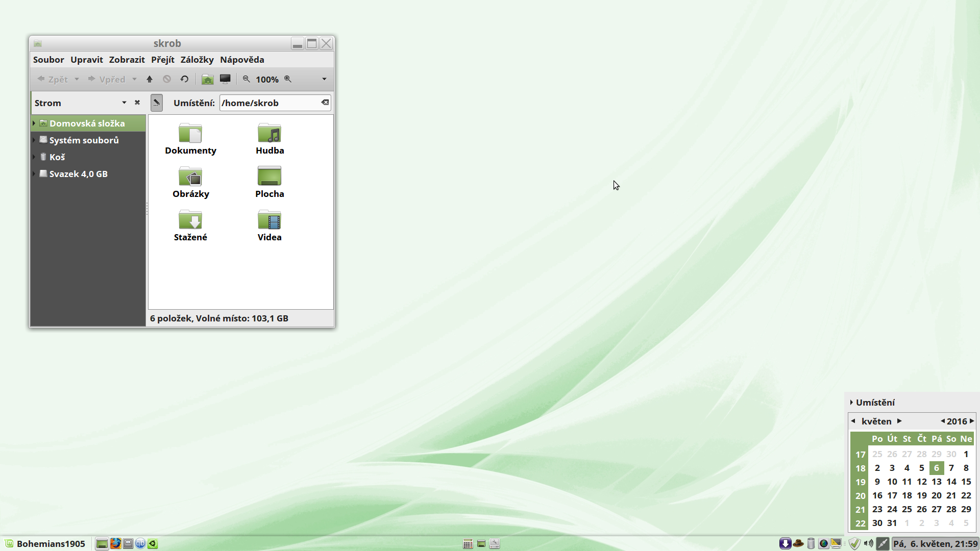Open the computer icon in toolbar

point(225,79)
